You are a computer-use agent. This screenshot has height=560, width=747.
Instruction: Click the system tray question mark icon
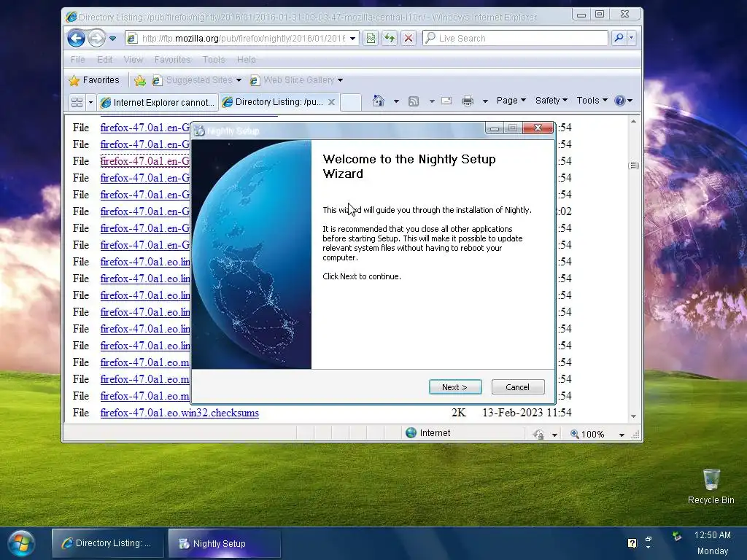pyautogui.click(x=632, y=542)
